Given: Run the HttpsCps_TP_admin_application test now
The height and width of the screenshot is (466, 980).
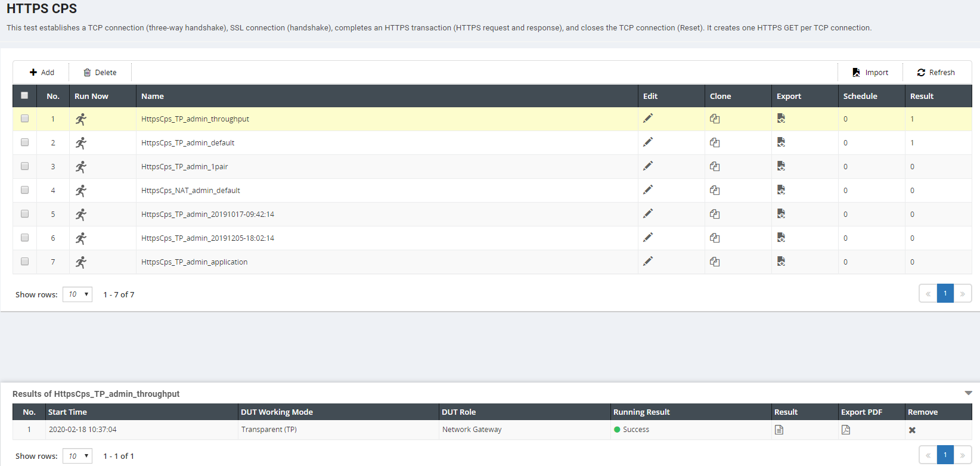Looking at the screenshot, I should [81, 262].
